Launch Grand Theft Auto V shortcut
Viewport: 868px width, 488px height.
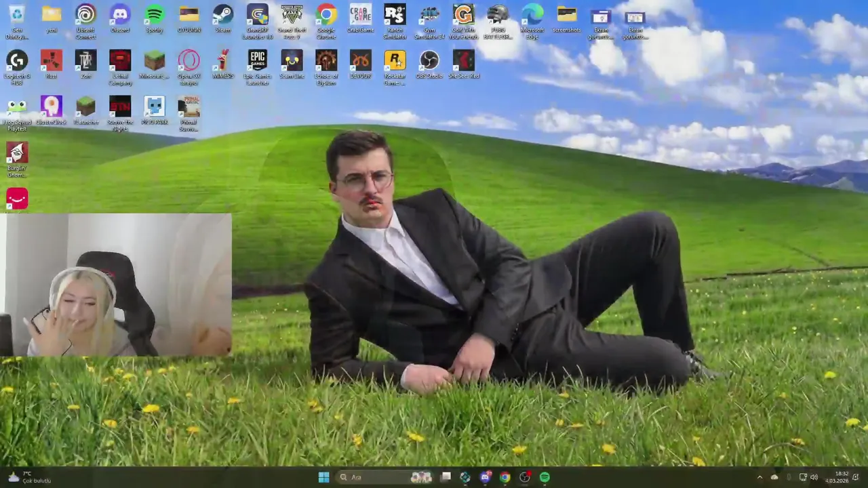(x=292, y=22)
